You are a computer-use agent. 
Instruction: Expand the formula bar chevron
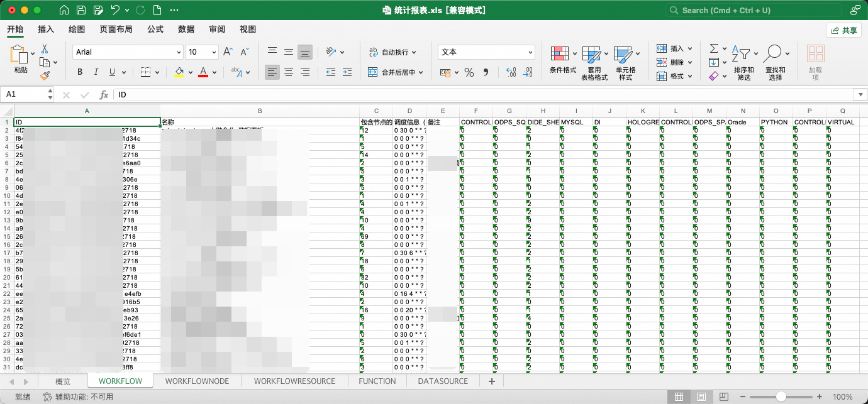(x=860, y=95)
